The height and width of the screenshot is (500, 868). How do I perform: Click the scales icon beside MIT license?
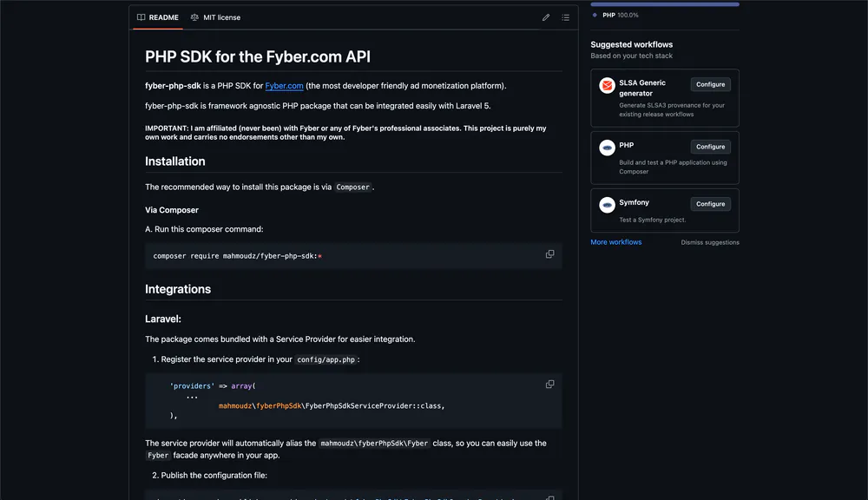[x=193, y=16]
